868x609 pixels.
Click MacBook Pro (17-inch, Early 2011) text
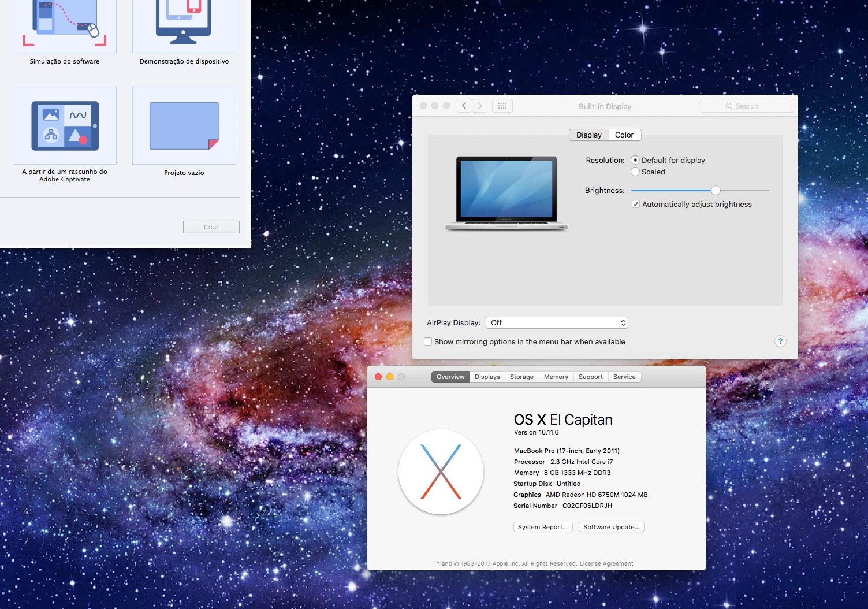point(567,451)
